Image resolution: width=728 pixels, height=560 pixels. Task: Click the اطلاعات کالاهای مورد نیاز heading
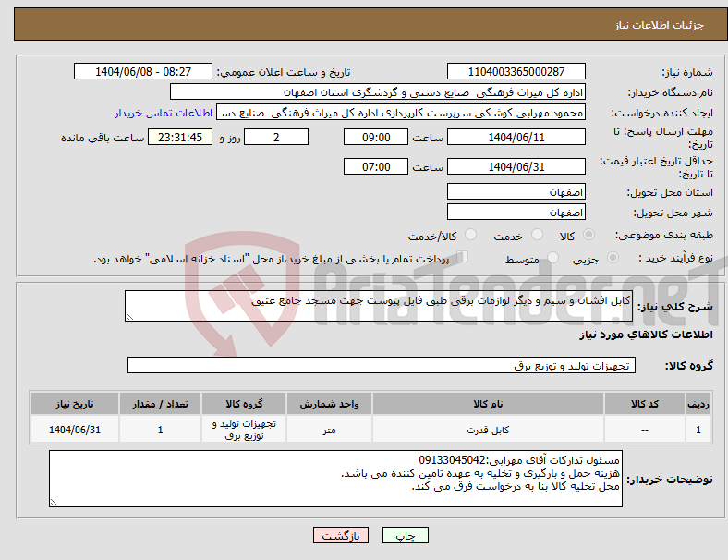[646, 335]
